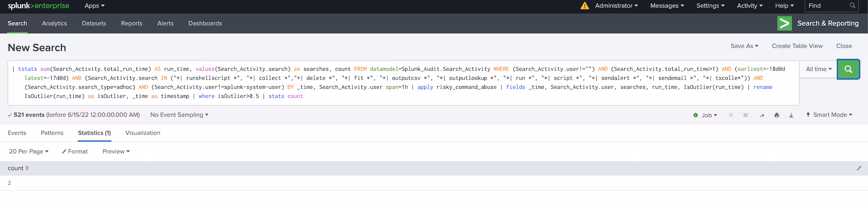
Task: Click Create Table View
Action: tap(797, 46)
